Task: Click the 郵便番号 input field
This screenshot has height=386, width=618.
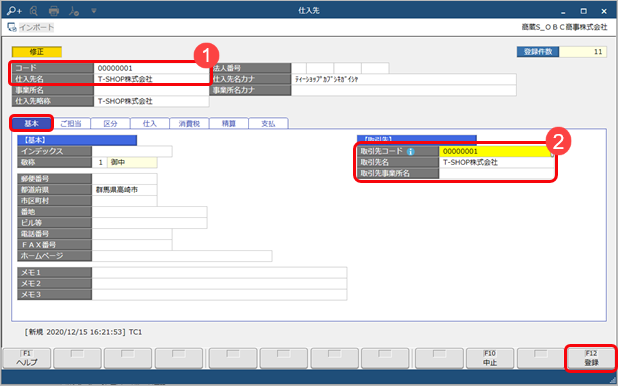Action: pyautogui.click(x=125, y=179)
